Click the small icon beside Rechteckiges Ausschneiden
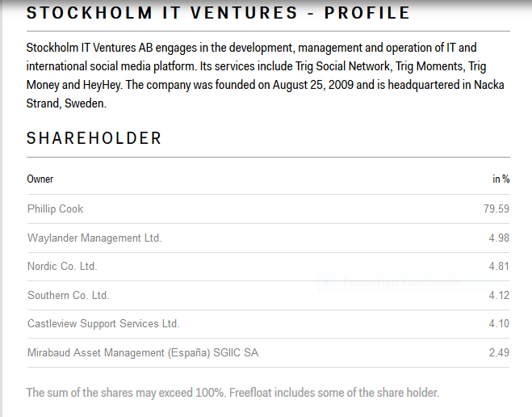The image size is (532, 417). [x=326, y=282]
